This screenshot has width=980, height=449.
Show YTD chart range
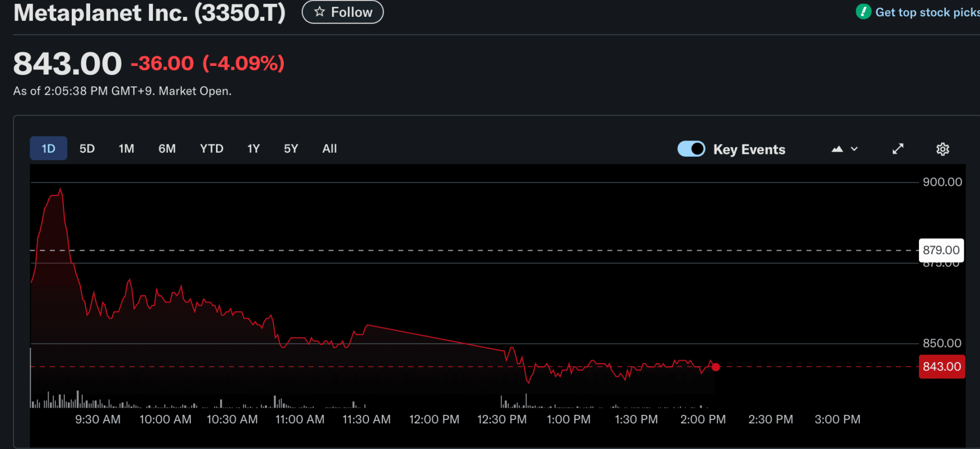pos(212,148)
